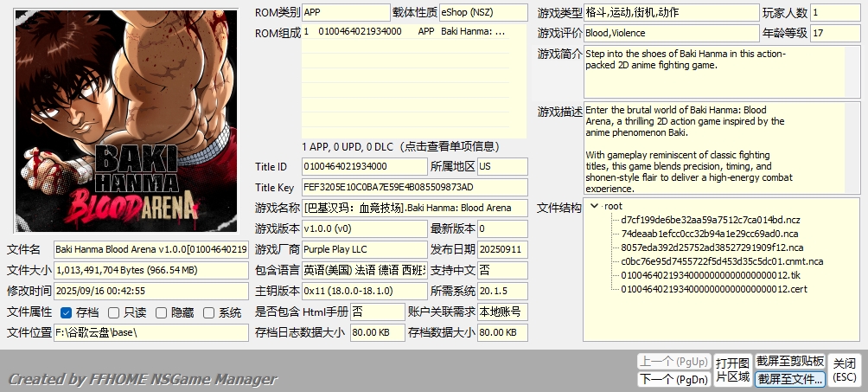Select d7cf199de6be32aa59a7512c7ca014bd.ncz in tree
This screenshot has height=392, width=868.
pos(711,220)
